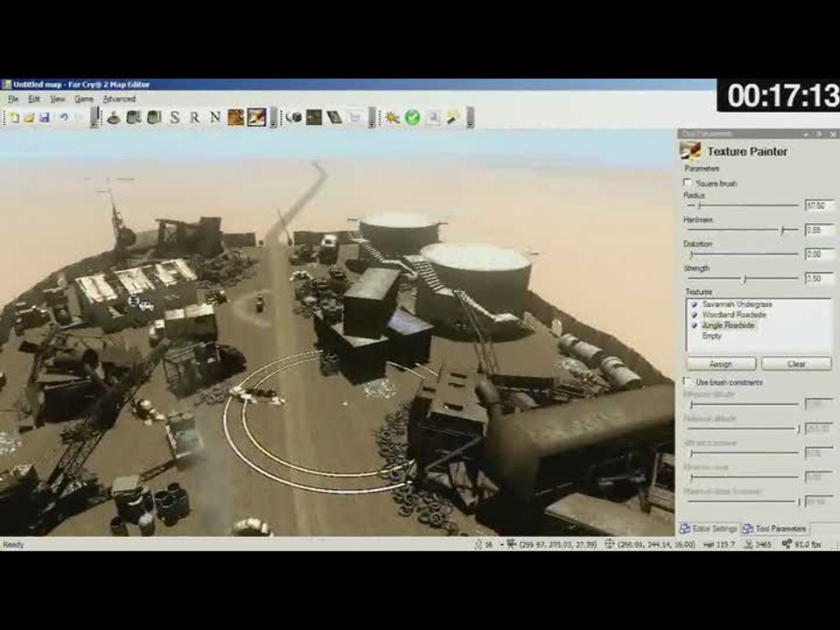Click the fps performance status icon

787,544
